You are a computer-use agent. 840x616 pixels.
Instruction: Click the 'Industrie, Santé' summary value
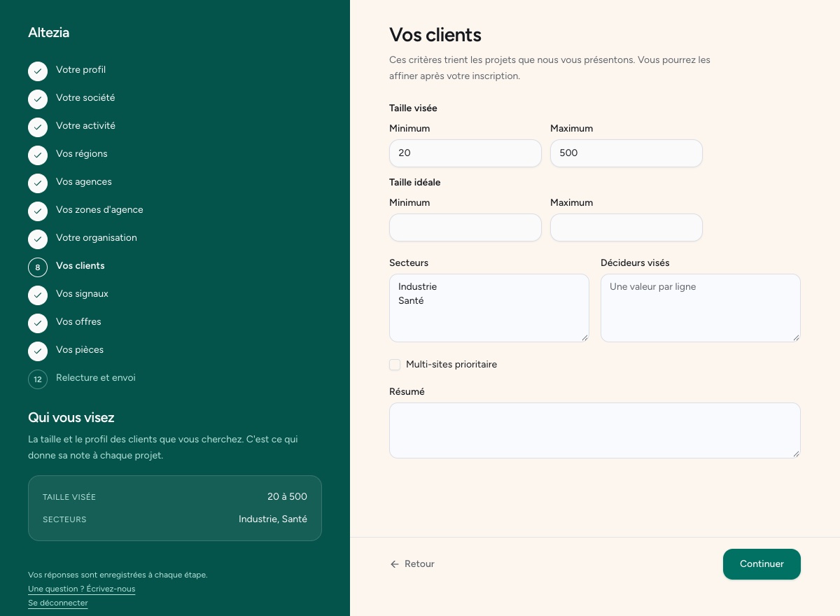pos(273,519)
